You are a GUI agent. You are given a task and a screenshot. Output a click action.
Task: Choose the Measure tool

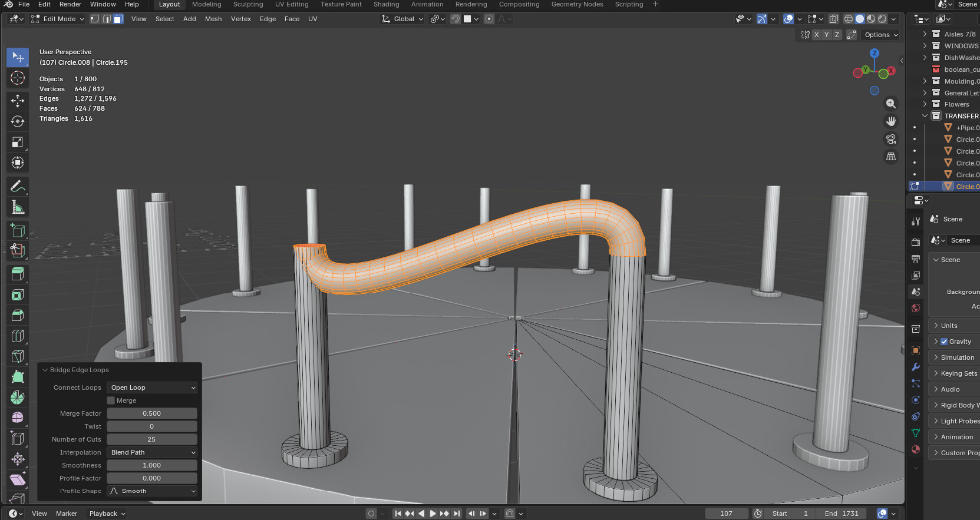tap(18, 207)
